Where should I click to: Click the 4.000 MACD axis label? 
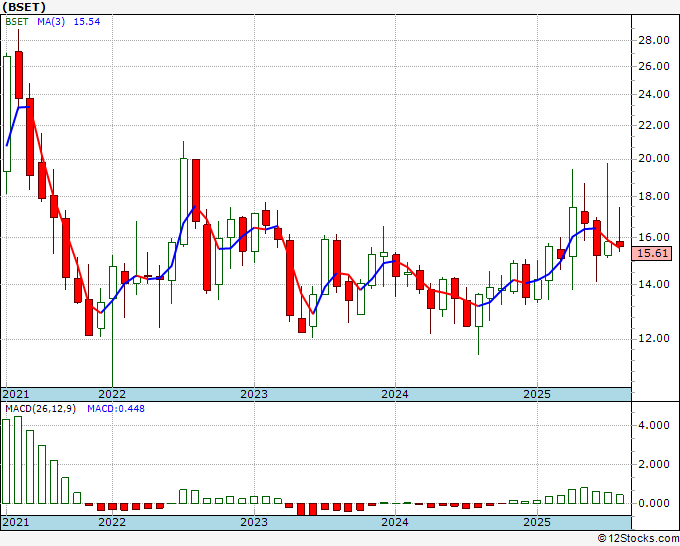click(x=654, y=425)
